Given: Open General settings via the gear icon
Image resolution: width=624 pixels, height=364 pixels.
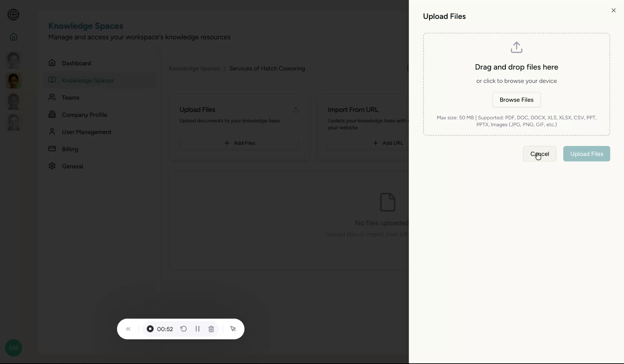Looking at the screenshot, I should [x=53, y=166].
